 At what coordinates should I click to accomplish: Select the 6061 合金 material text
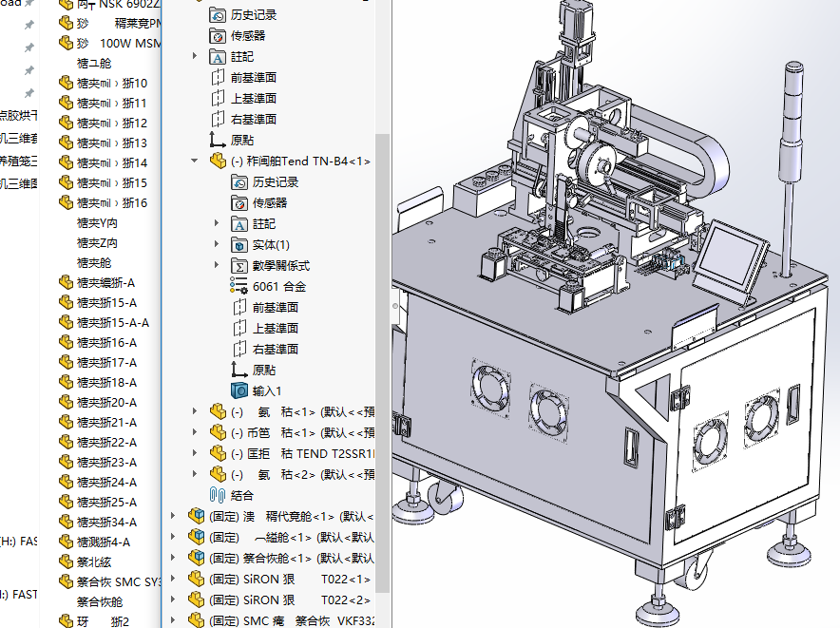279,287
